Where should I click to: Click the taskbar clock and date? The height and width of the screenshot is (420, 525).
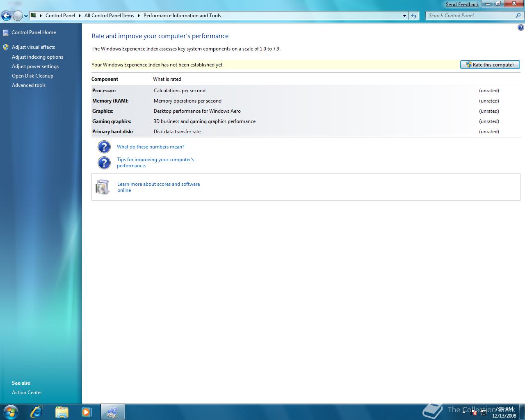[504, 412]
